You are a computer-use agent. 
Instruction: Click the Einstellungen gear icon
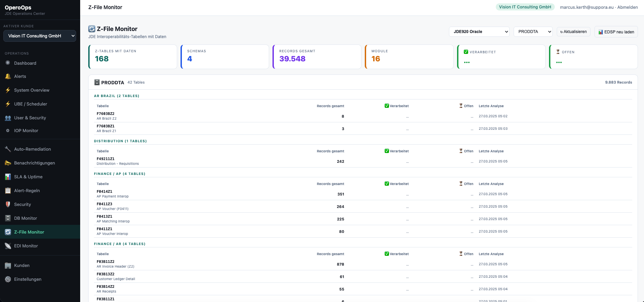(8, 279)
